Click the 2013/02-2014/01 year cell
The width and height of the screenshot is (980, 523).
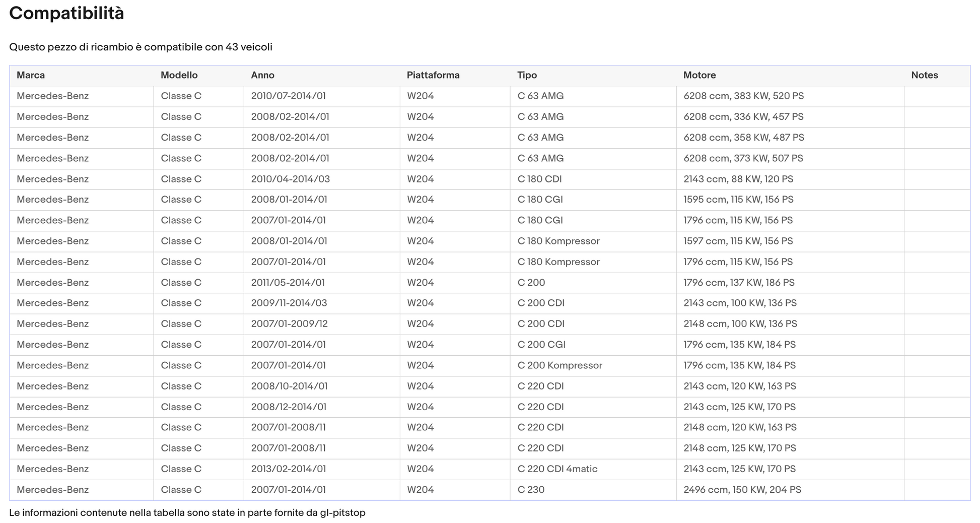[322, 469]
